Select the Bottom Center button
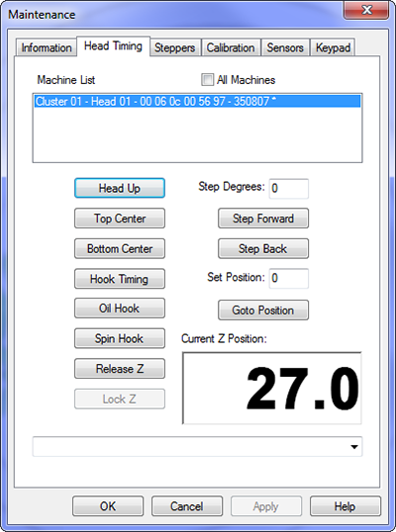Screen dimensions: 396x532 tap(120, 248)
